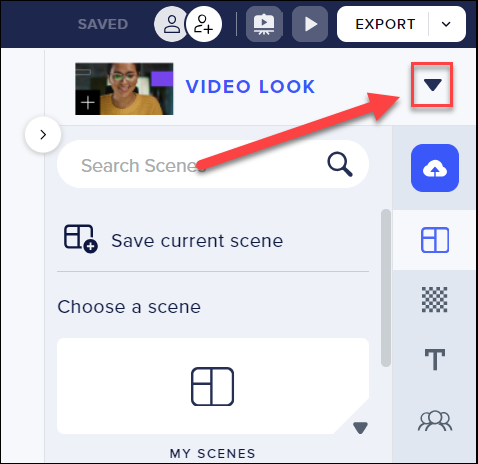This screenshot has width=478, height=464.
Task: Open the cloud upload tool
Action: 435,168
